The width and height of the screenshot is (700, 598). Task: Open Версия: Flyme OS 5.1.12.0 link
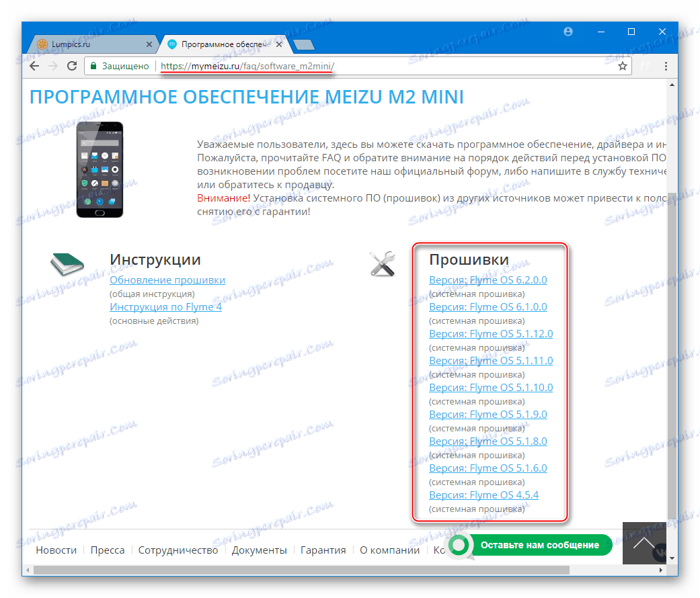(491, 333)
